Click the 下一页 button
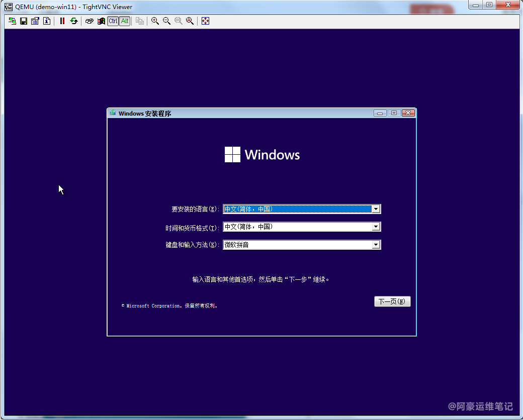 (392, 301)
